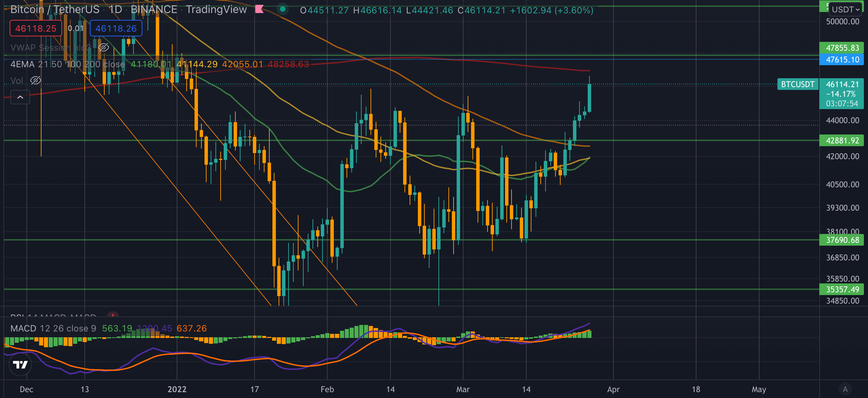Click the green 47855.83 horizontal line label
The width and height of the screenshot is (868, 398).
[x=842, y=48]
